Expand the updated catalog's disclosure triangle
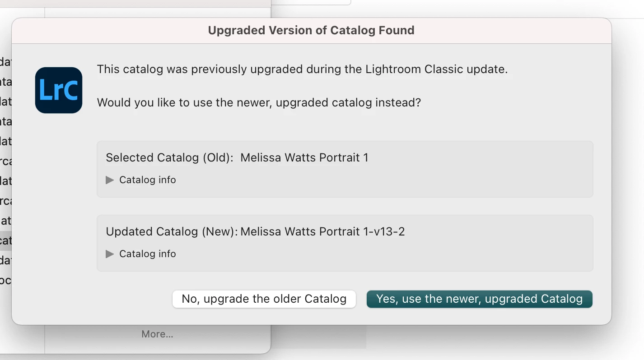The image size is (644, 360). pyautogui.click(x=110, y=254)
